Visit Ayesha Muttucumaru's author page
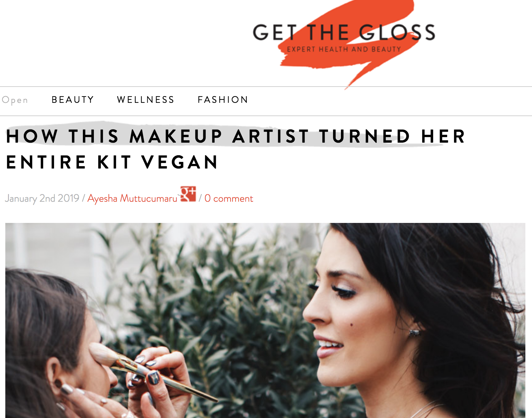This screenshot has width=532, height=418. coord(132,198)
